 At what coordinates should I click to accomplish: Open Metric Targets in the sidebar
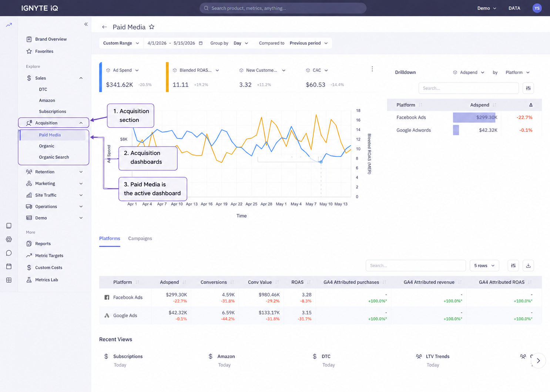[x=49, y=255]
